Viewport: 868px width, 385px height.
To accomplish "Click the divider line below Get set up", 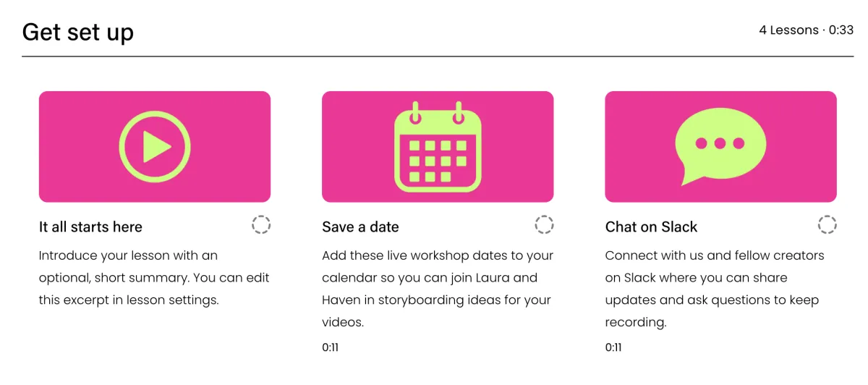I will [438, 56].
